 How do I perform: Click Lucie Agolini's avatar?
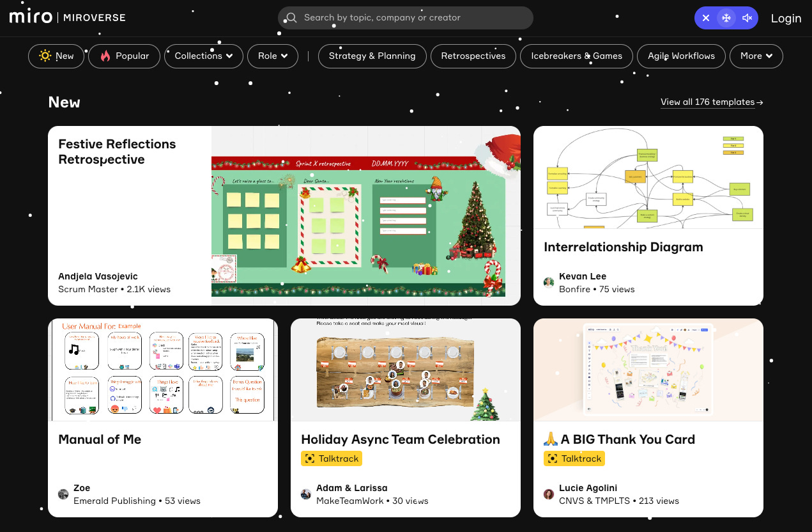(549, 494)
